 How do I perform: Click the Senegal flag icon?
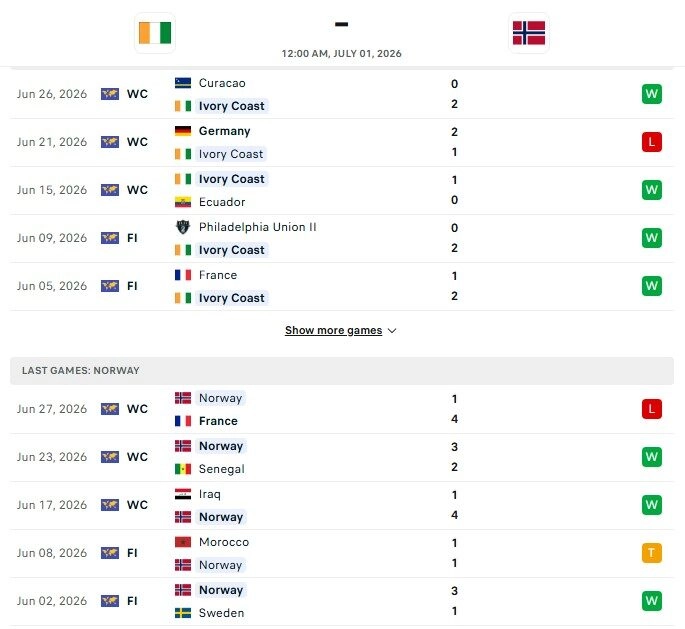pyautogui.click(x=183, y=469)
